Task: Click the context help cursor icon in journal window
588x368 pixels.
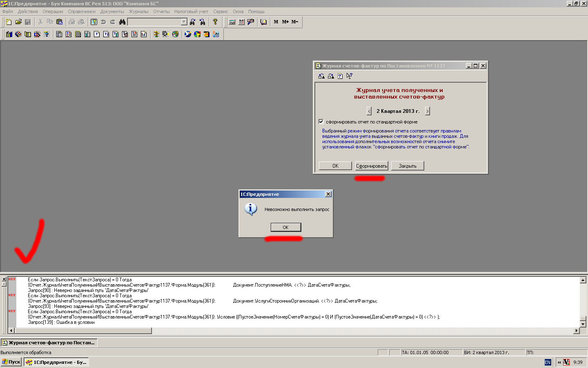Action: 349,76
